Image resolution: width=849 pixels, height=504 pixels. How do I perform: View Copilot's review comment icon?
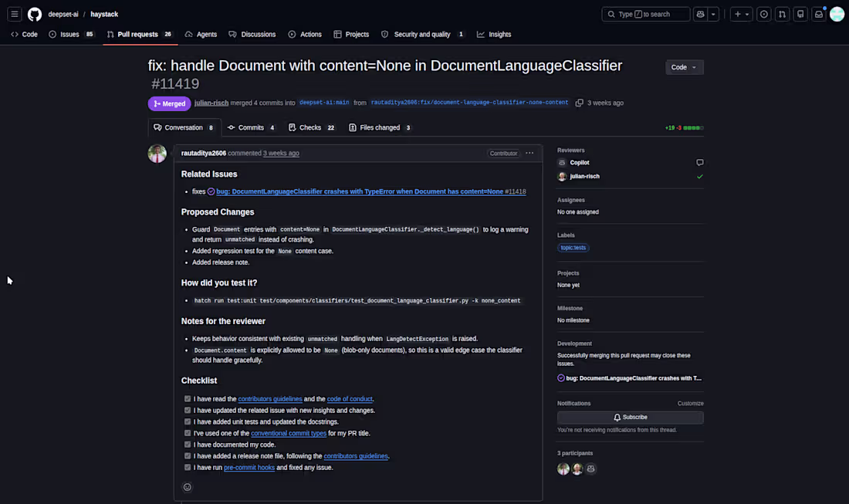pos(699,162)
